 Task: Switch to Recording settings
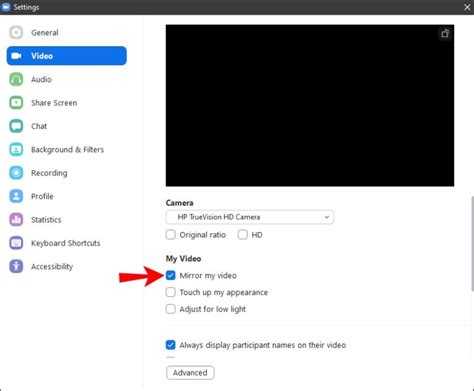click(67, 173)
